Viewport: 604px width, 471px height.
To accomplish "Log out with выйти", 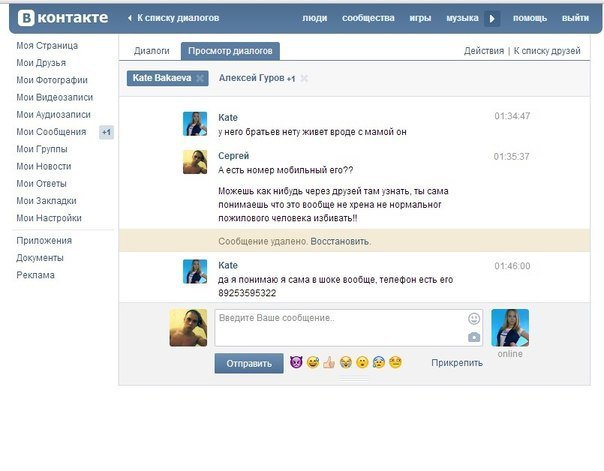I will [575, 18].
